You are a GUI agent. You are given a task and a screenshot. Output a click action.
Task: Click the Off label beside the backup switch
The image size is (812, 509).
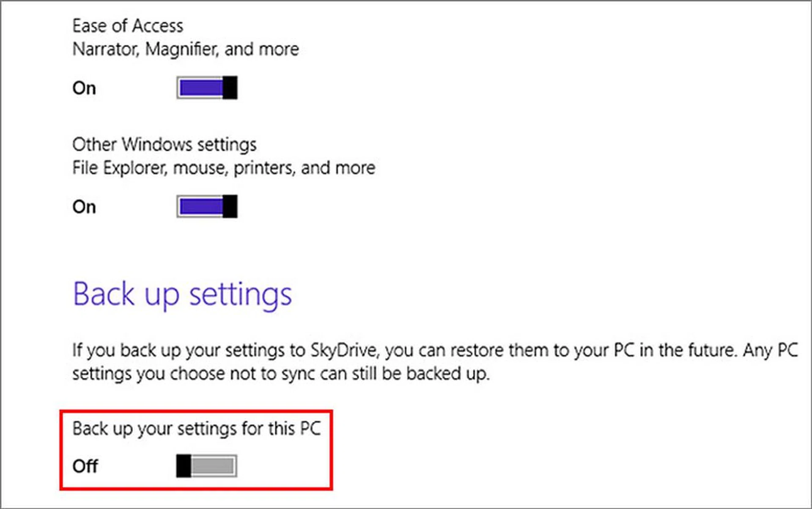point(85,466)
